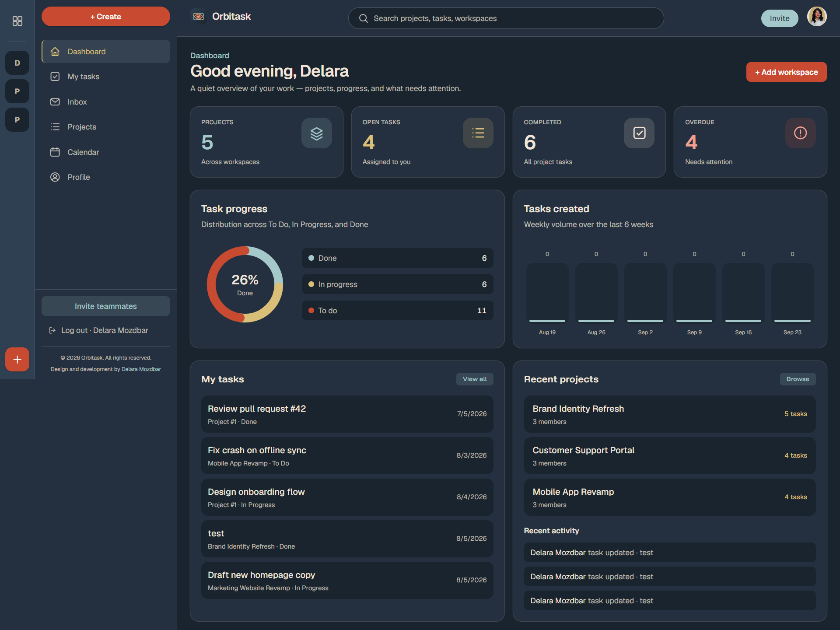This screenshot has height=630, width=840.
Task: Click the Dashboard home icon
Action: (x=55, y=52)
